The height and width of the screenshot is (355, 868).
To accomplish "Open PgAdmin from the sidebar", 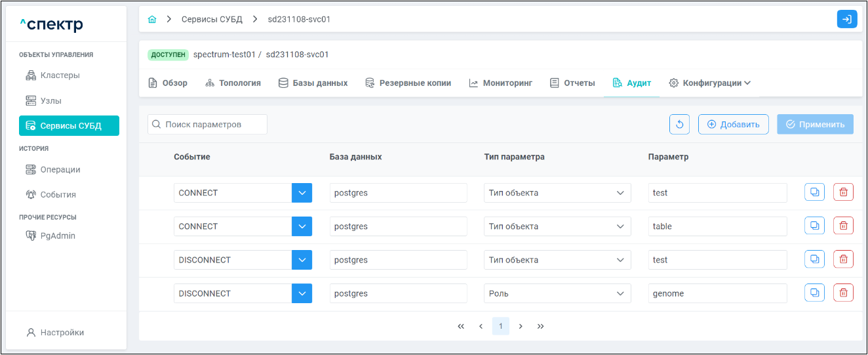I will tap(57, 236).
